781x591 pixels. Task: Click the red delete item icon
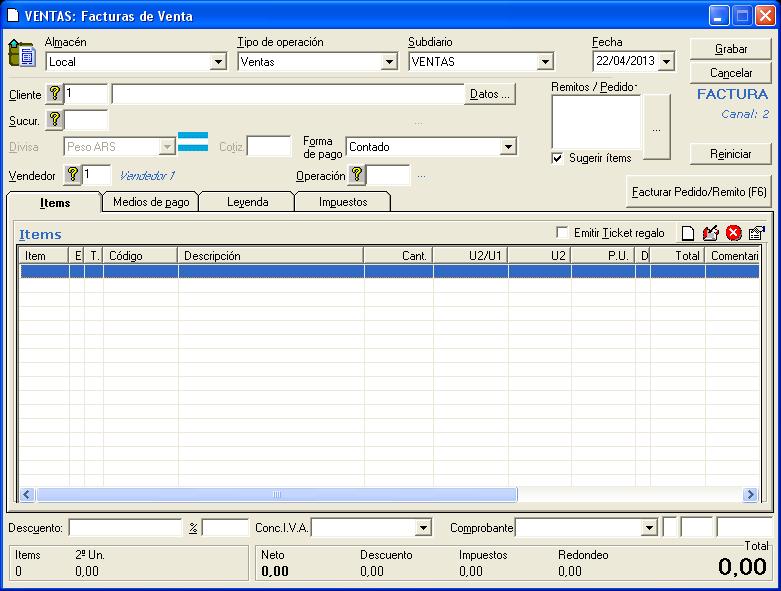pos(733,233)
